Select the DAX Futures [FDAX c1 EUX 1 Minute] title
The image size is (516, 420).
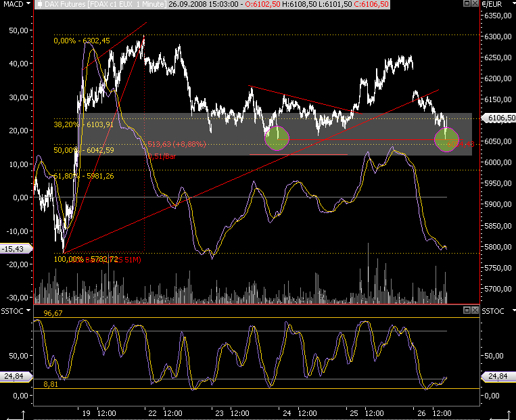[105, 4]
